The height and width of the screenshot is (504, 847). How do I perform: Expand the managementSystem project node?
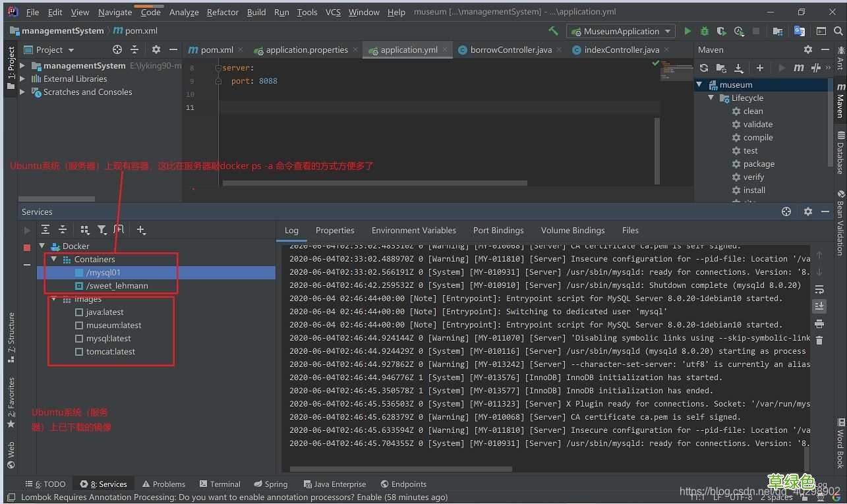(x=22, y=66)
